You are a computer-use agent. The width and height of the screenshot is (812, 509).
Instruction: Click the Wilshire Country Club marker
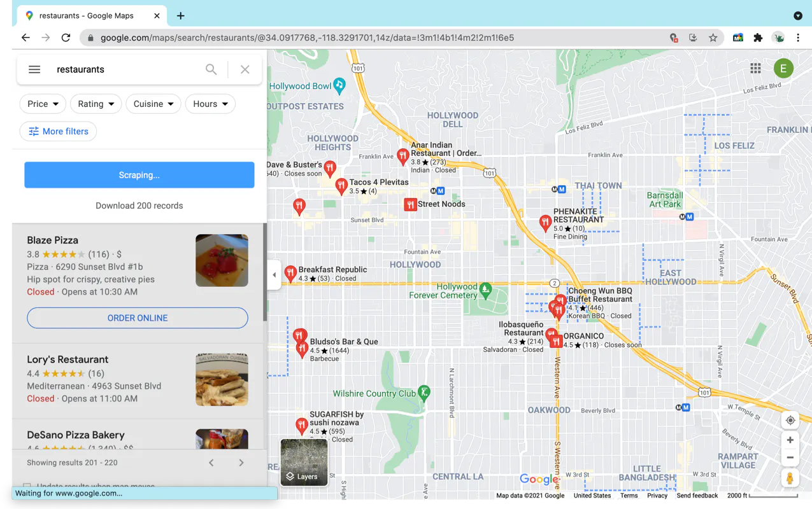pyautogui.click(x=424, y=393)
